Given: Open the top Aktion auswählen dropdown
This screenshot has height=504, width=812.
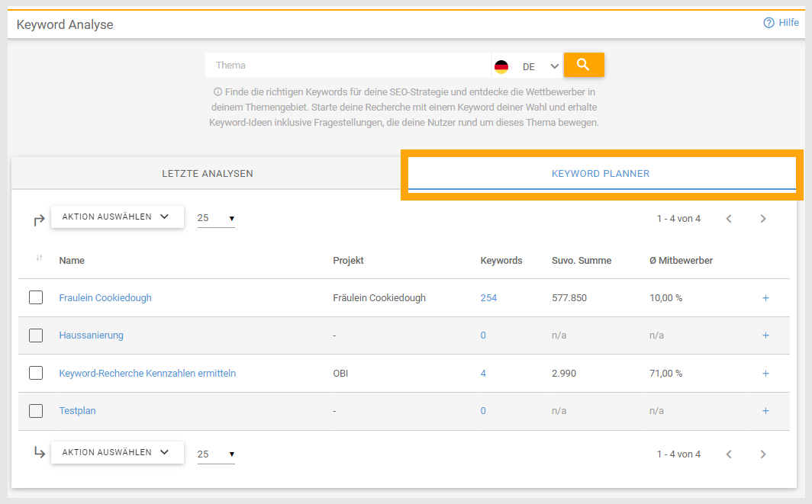Looking at the screenshot, I should pos(117,217).
